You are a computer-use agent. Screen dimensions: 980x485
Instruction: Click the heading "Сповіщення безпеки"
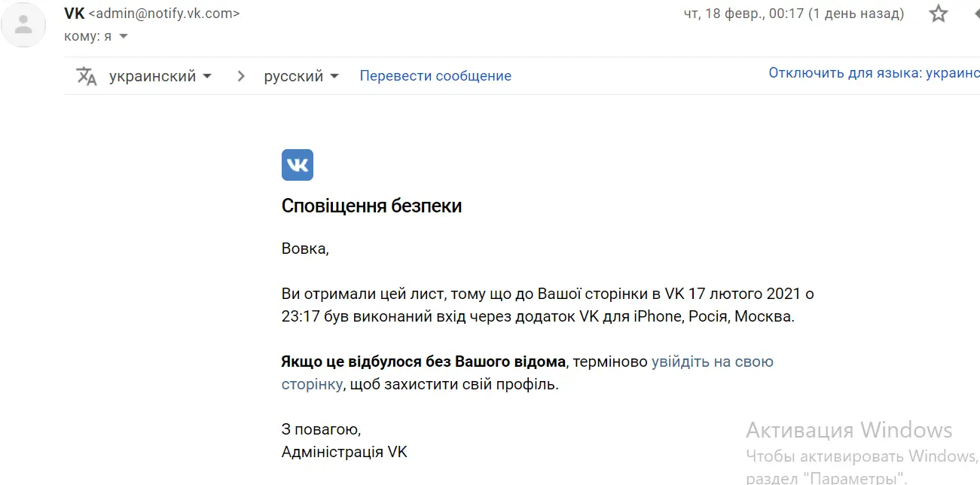371,206
